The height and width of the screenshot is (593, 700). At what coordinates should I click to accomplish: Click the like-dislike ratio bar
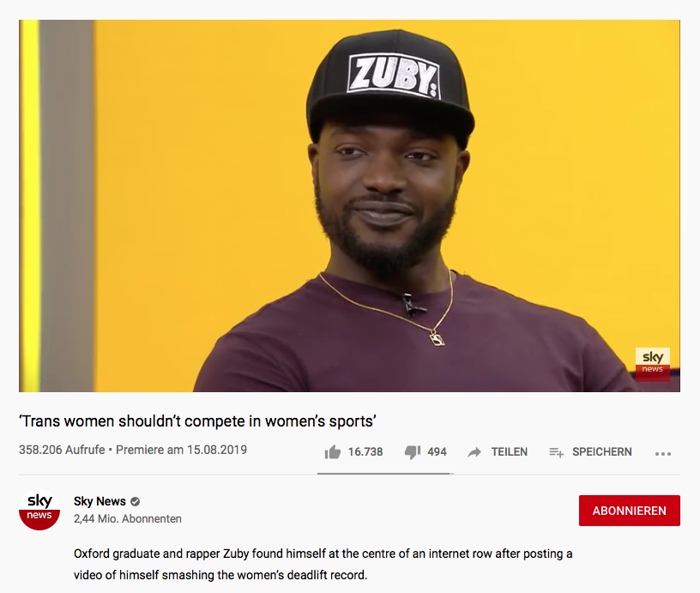385,474
